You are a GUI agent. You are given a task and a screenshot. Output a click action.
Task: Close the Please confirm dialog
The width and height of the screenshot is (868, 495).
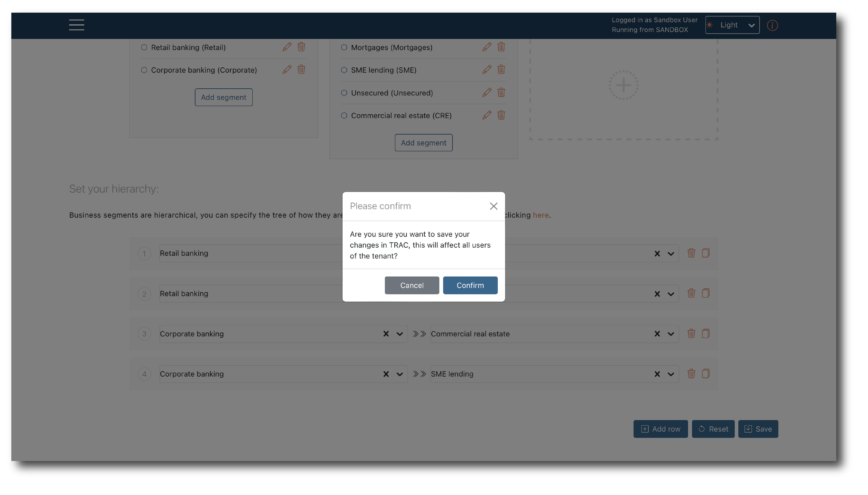493,206
